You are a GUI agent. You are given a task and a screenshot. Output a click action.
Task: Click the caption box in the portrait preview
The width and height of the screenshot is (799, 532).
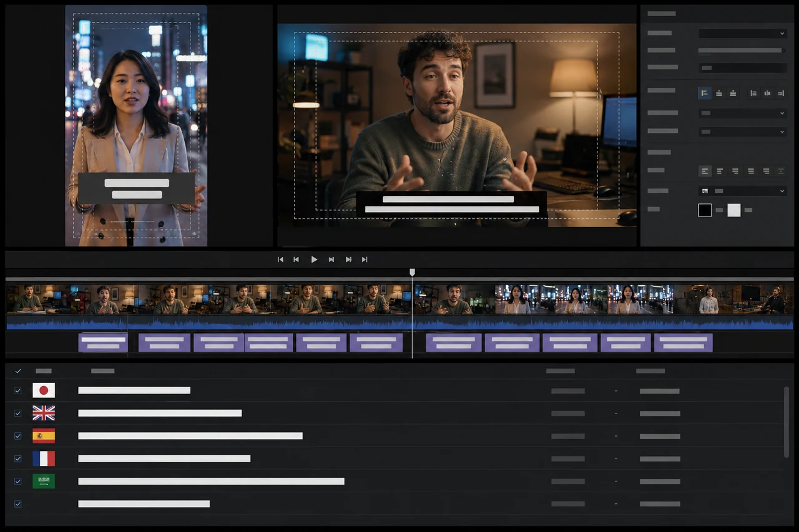137,188
